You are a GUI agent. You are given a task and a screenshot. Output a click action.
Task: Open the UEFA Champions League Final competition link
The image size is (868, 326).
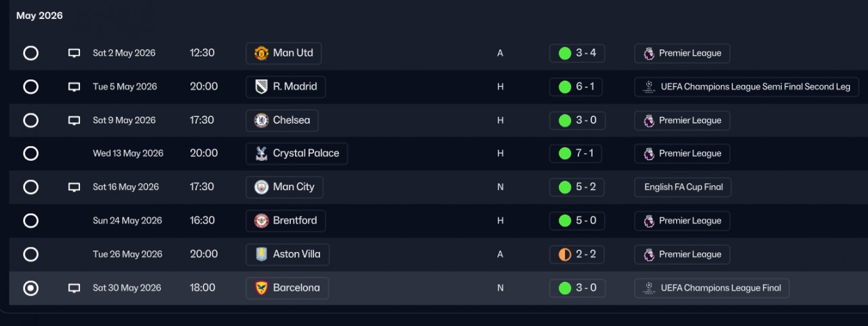point(712,288)
